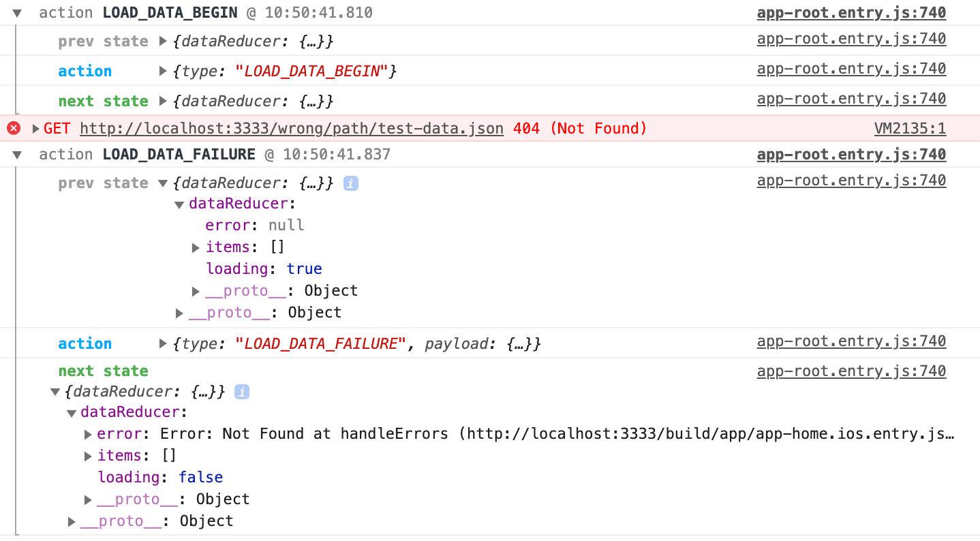Collapse prev state object under LOAD_DATA_FAILURE

pos(163,183)
